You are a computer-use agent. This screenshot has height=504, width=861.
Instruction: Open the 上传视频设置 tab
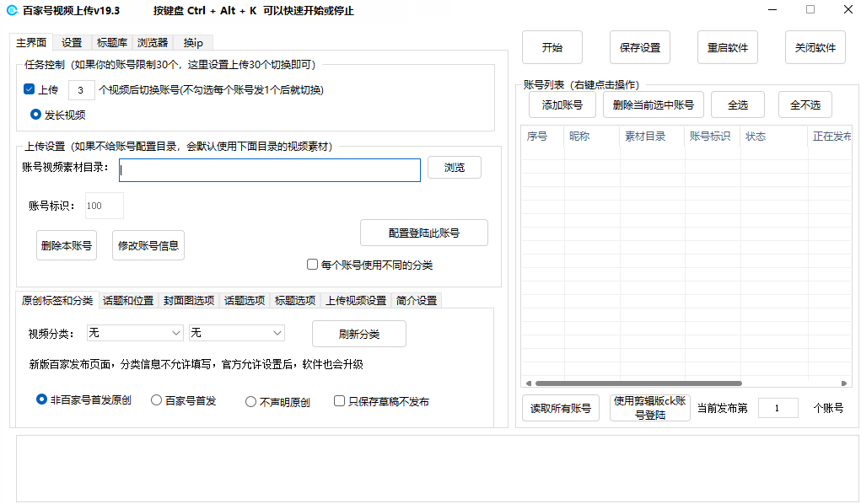tap(356, 301)
